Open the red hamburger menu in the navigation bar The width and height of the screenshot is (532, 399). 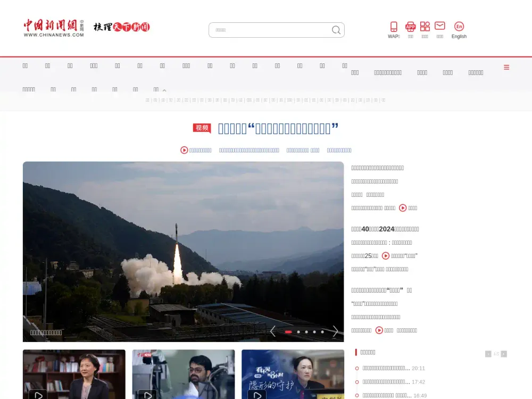506,68
